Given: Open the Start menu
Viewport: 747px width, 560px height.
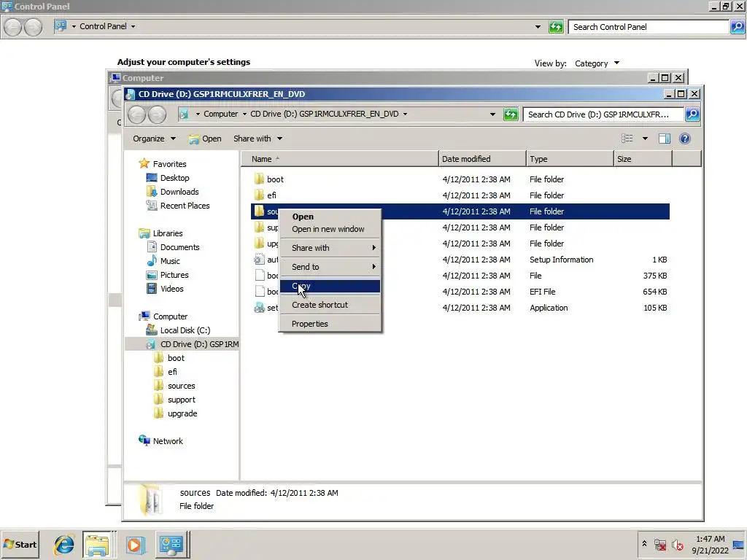Looking at the screenshot, I should pos(20,544).
